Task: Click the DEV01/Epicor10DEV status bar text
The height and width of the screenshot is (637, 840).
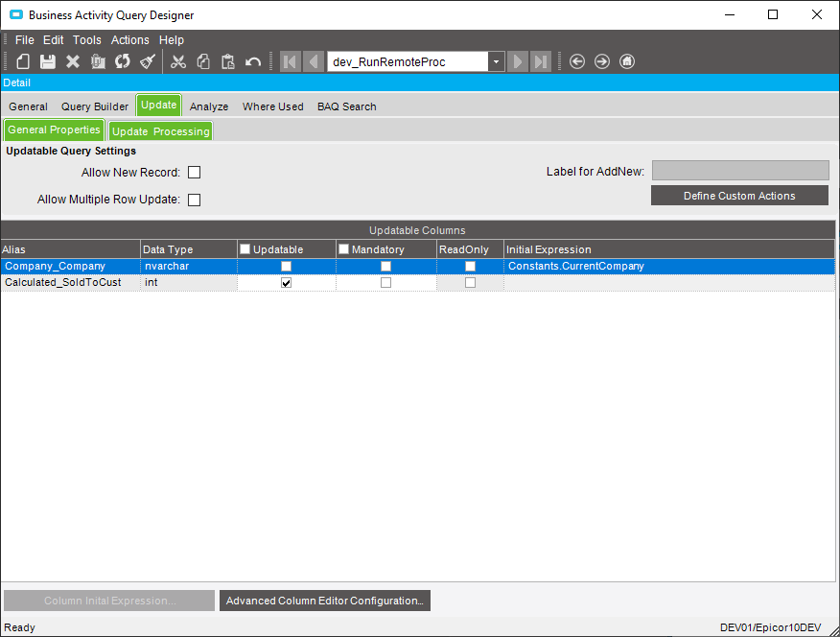Action: (770, 627)
